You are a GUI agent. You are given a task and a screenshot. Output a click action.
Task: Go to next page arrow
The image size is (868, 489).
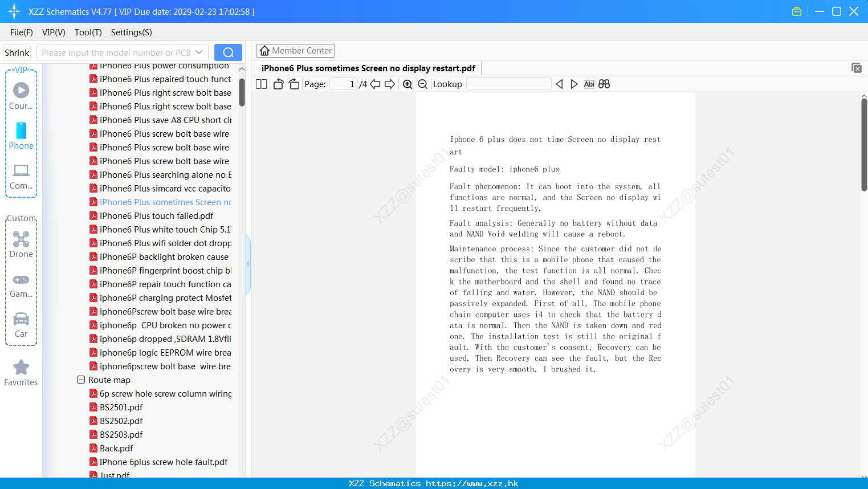pyautogui.click(x=390, y=84)
